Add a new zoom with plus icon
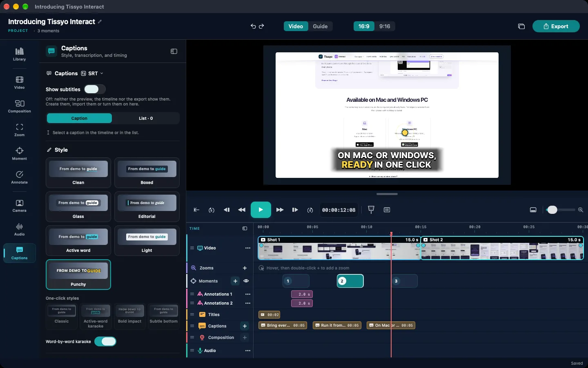The image size is (588, 368). coord(245,268)
